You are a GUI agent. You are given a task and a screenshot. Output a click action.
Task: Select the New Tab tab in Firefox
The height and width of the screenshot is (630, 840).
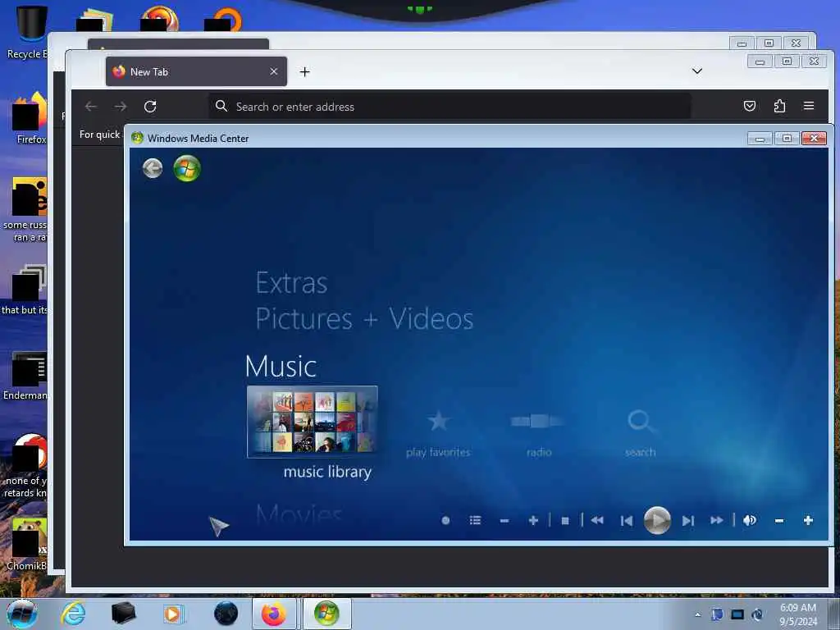point(196,71)
